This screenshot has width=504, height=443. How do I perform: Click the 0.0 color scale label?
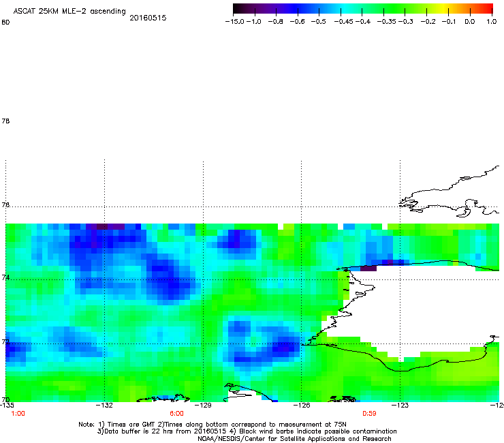click(x=470, y=22)
